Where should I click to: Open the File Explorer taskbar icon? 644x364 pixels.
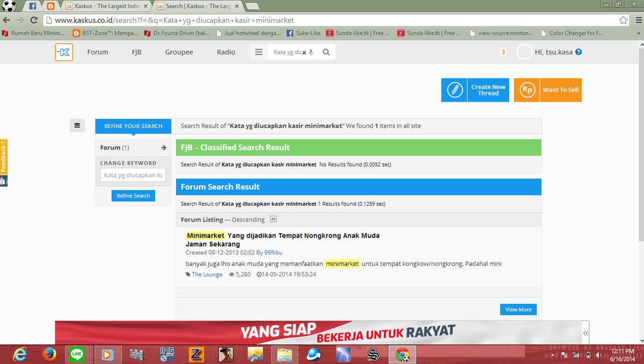(x=285, y=354)
